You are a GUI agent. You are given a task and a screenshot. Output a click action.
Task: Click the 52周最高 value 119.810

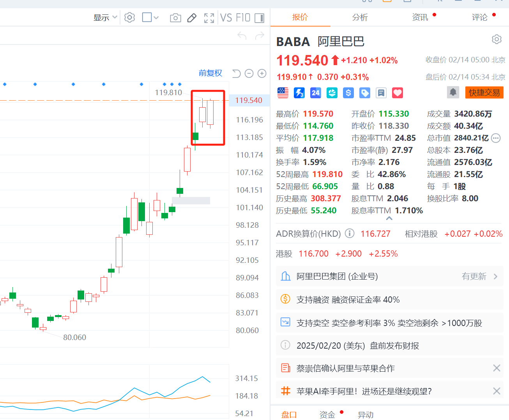point(327,174)
